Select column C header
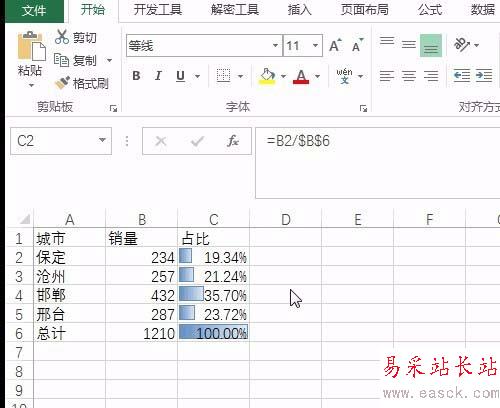Screen dimensions: 500x408 pyautogui.click(x=214, y=219)
